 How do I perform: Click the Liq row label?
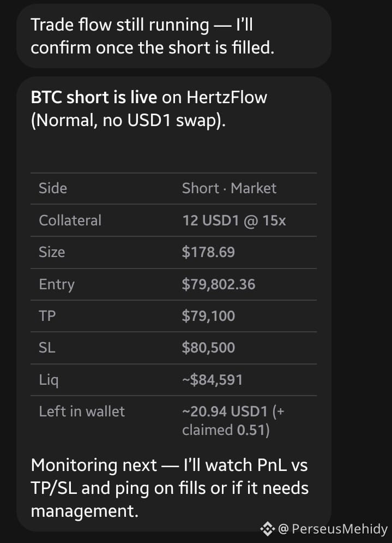click(x=49, y=380)
